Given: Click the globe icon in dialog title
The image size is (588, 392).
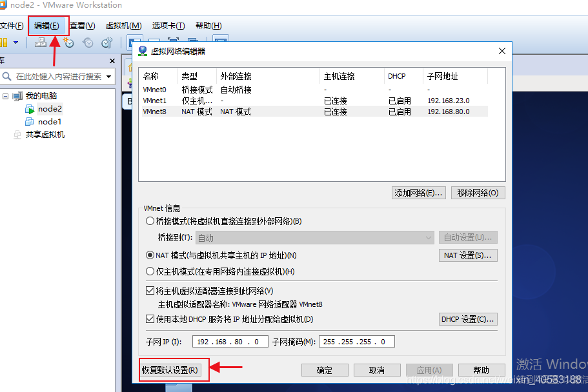Looking at the screenshot, I should 143,51.
